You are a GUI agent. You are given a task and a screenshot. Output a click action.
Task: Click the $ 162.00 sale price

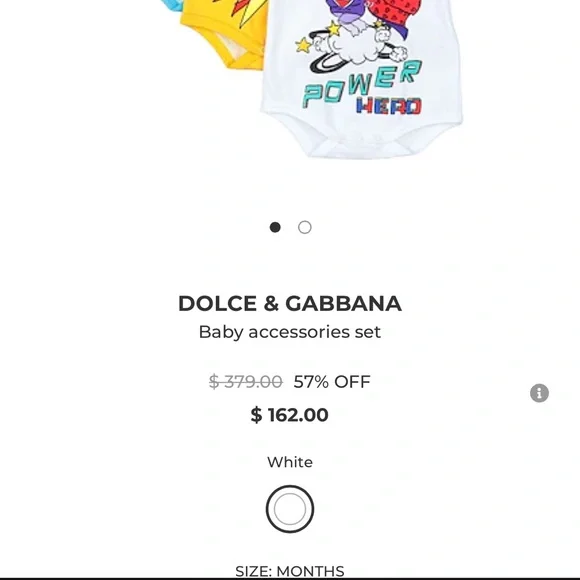(x=290, y=415)
